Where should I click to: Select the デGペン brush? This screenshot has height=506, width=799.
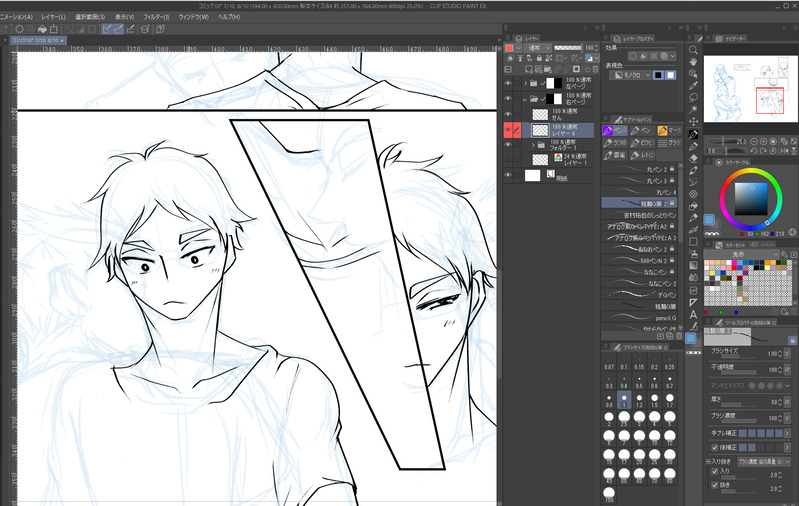[x=640, y=295]
